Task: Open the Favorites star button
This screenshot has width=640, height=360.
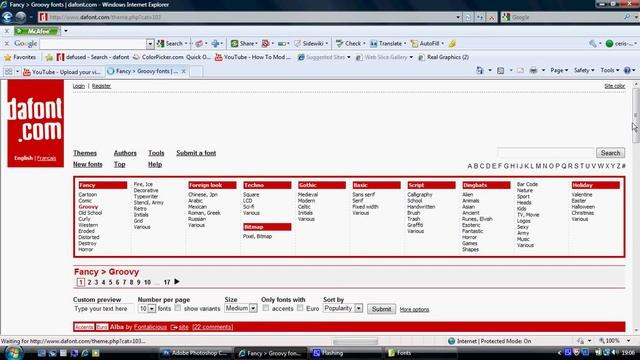Action: pos(20,57)
